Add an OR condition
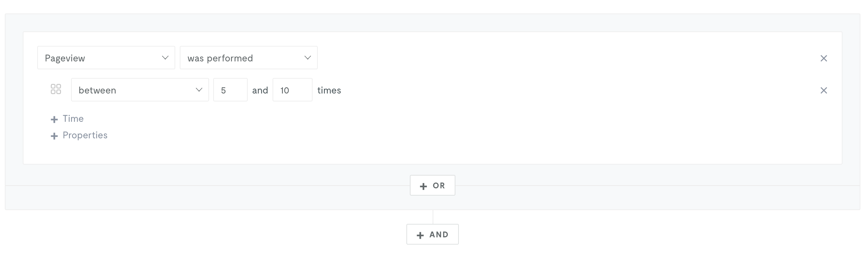The image size is (868, 267). click(433, 185)
